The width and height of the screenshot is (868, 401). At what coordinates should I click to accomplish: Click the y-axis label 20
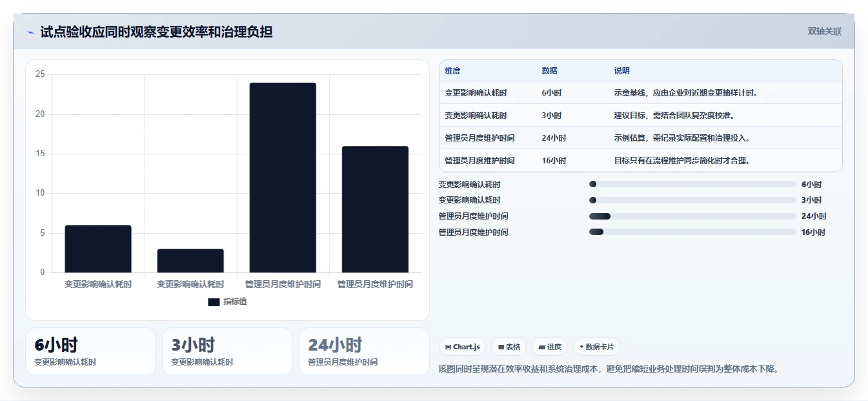(40, 114)
